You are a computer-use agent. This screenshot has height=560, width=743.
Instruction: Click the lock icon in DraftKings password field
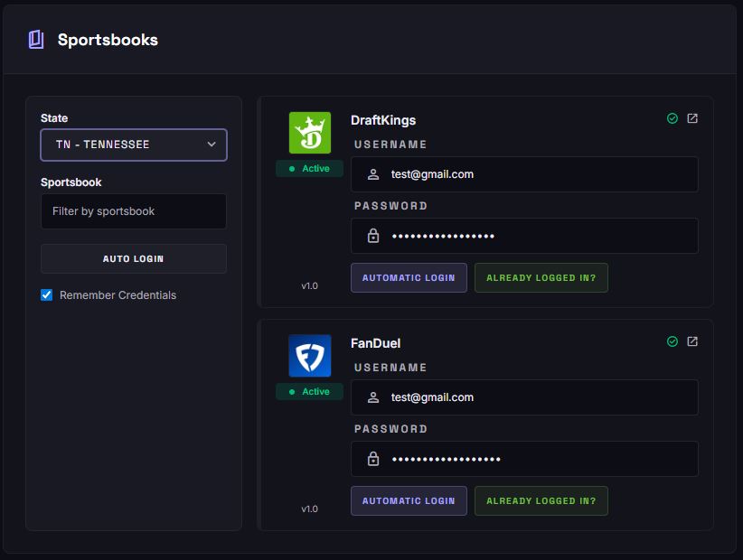pos(373,235)
